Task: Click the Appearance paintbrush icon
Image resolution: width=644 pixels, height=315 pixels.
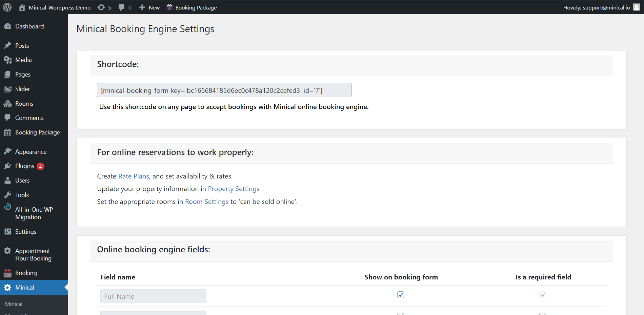Action: [x=7, y=151]
